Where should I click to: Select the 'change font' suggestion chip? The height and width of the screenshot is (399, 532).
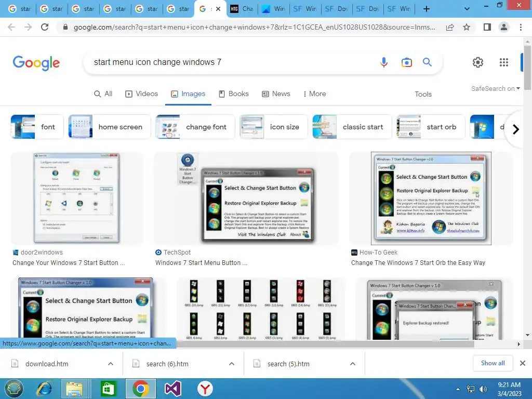[195, 127]
